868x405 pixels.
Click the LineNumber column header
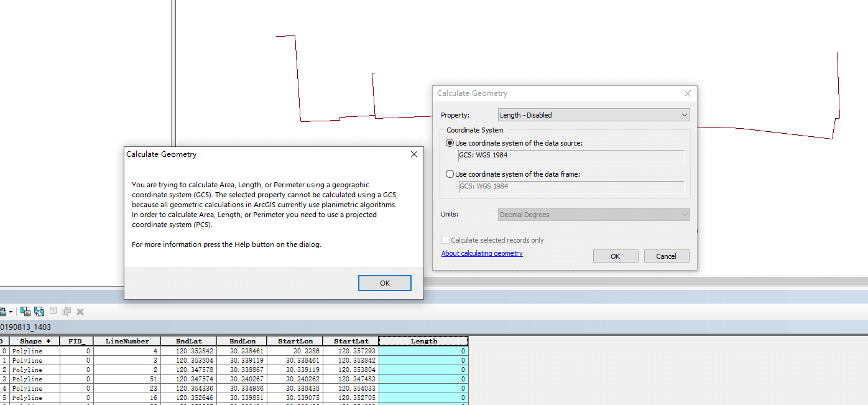[x=127, y=341]
